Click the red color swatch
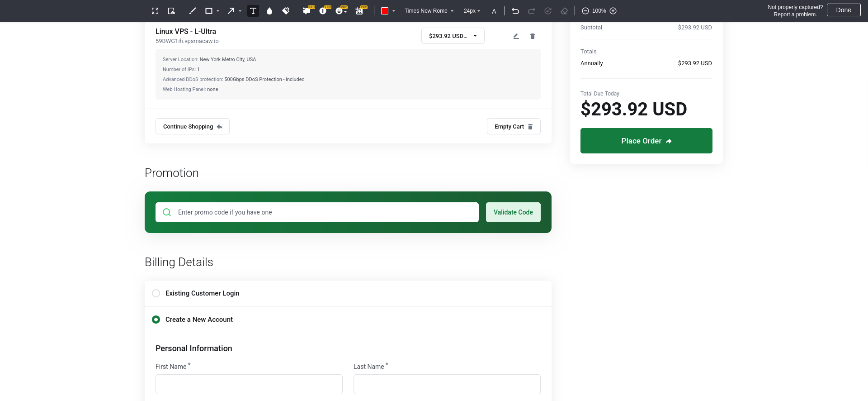868x401 pixels. coord(385,11)
